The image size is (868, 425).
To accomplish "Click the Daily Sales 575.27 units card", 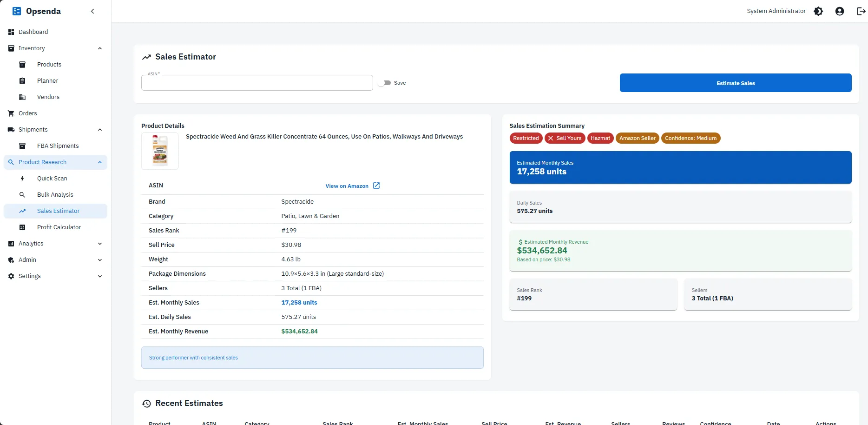I will pyautogui.click(x=680, y=207).
